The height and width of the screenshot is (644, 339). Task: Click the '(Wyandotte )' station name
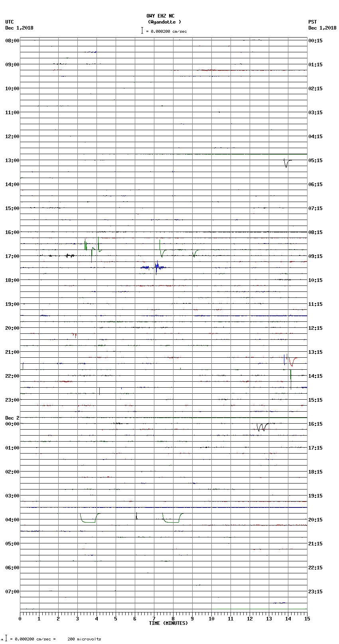[x=164, y=22]
